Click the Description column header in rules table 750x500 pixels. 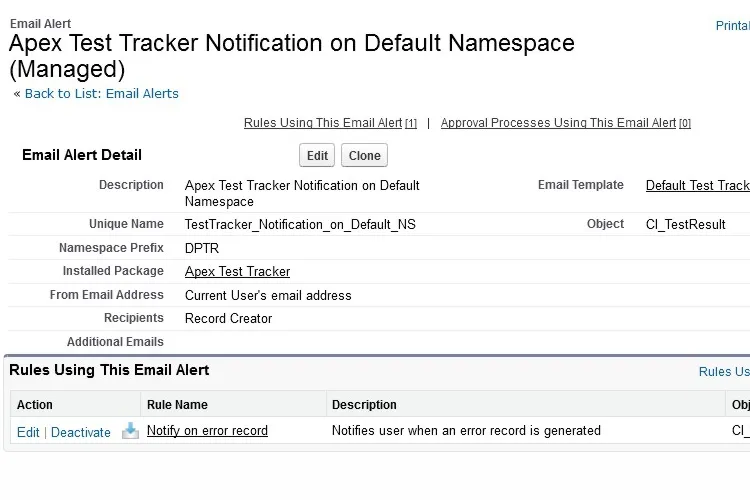(364, 405)
